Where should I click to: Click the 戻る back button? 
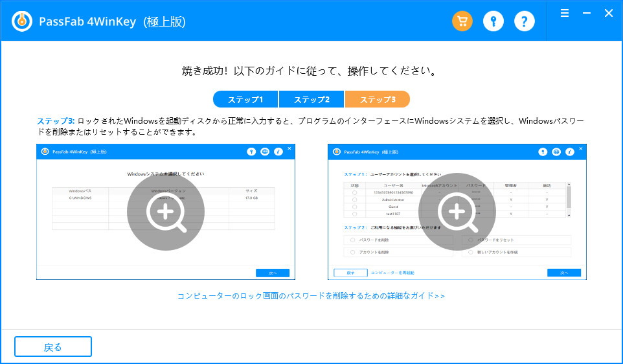tap(53, 347)
